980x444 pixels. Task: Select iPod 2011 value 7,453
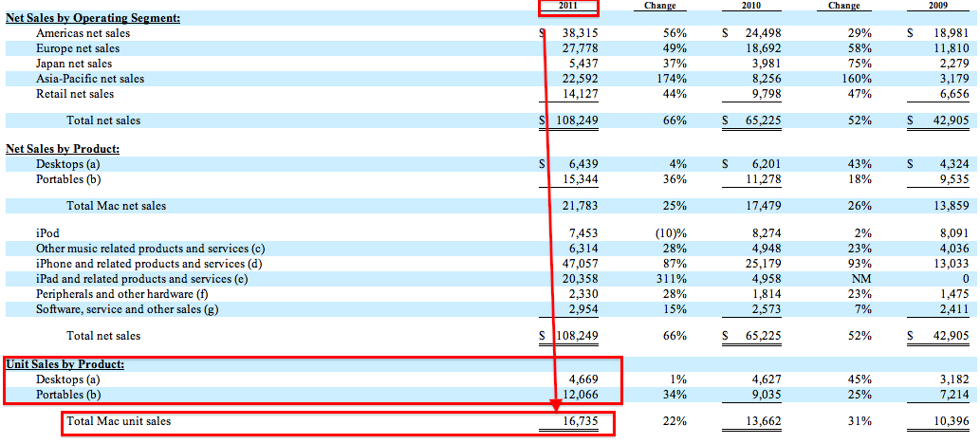pos(583,233)
